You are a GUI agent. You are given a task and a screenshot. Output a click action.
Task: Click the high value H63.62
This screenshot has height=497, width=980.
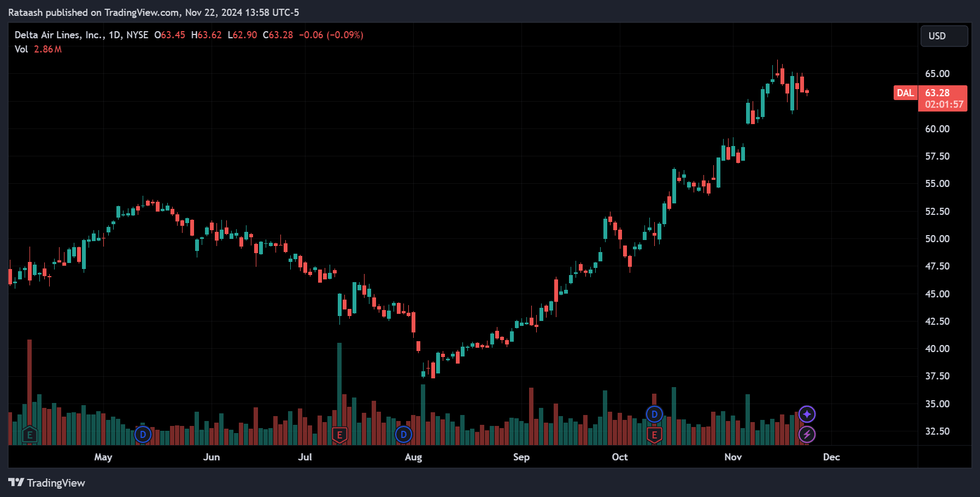(x=206, y=35)
